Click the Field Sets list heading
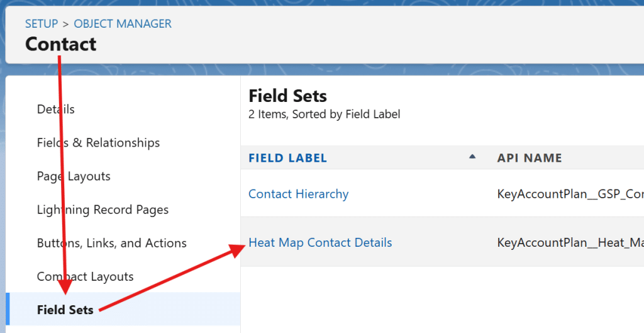This screenshot has width=644, height=333. pos(288,96)
